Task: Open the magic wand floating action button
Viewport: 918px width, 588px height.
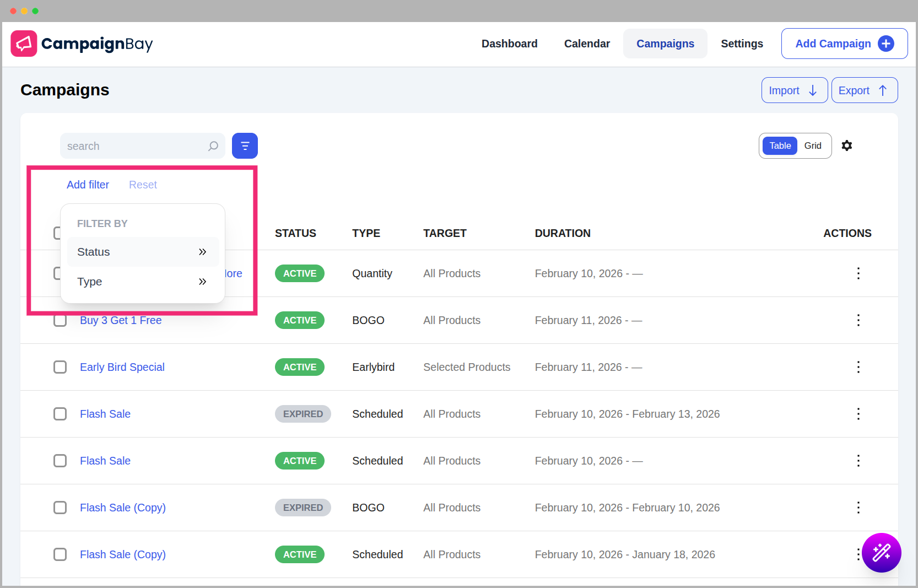Action: [x=882, y=553]
